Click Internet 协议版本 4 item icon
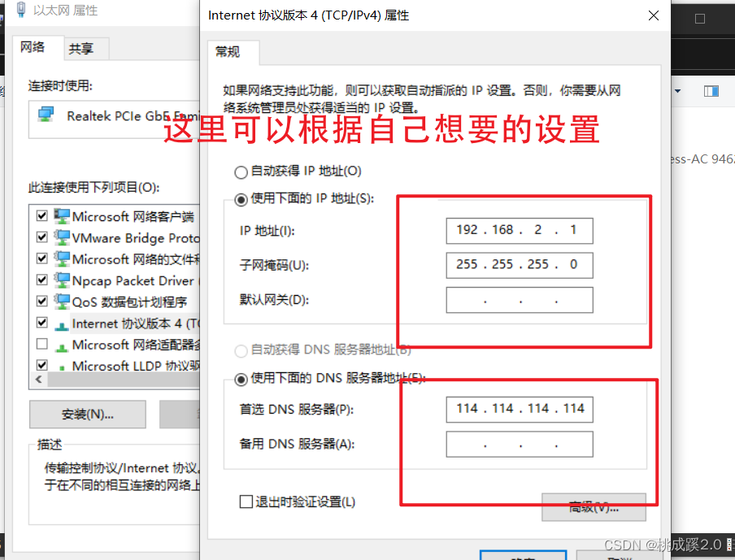The height and width of the screenshot is (560, 735). pyautogui.click(x=62, y=326)
